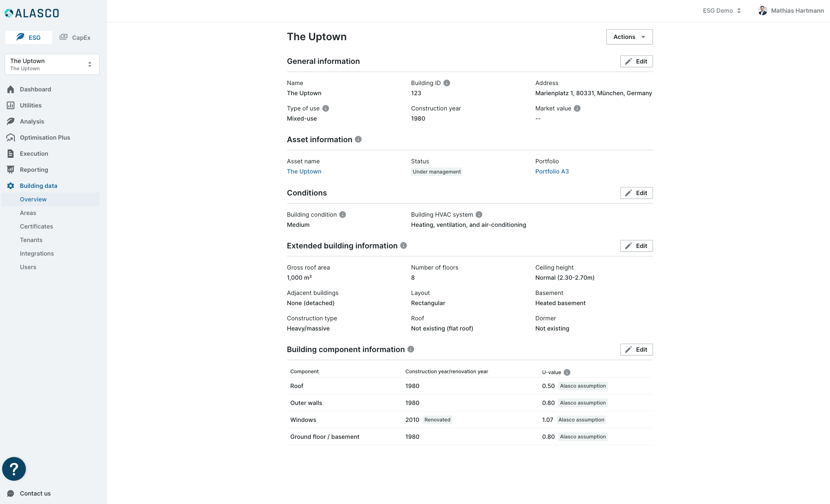
Task: Click info icon next to Market value
Action: click(x=577, y=108)
